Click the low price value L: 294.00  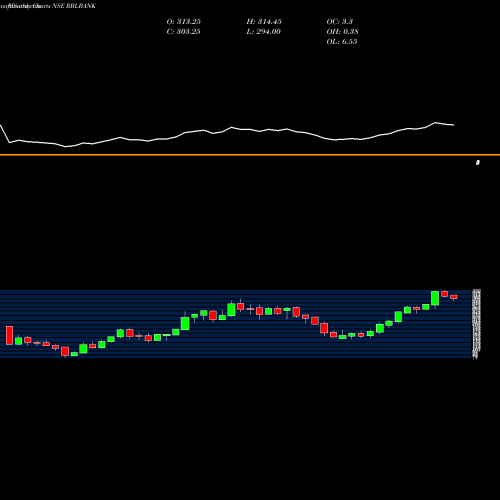pyautogui.click(x=263, y=32)
